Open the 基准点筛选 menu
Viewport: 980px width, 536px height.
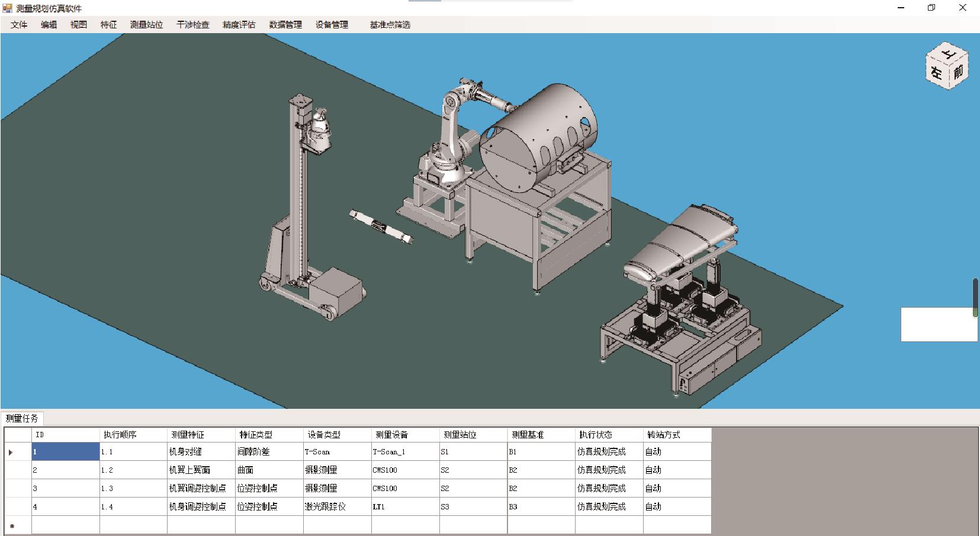pos(390,25)
